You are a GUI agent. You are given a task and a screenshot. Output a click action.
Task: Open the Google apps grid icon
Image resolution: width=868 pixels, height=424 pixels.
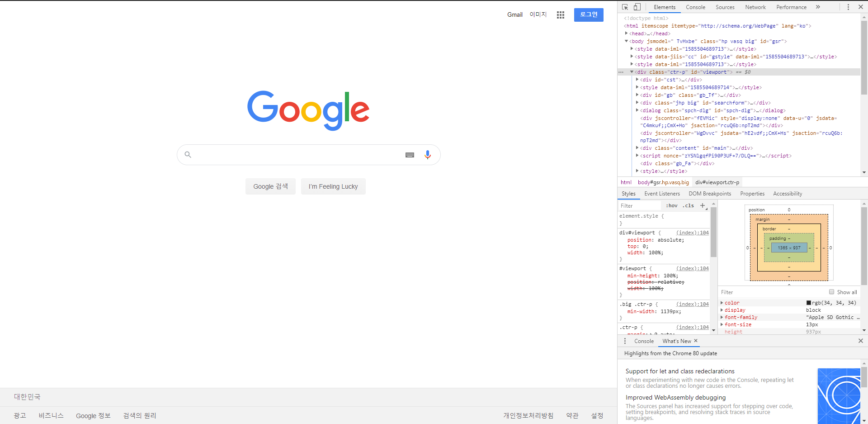pos(561,14)
